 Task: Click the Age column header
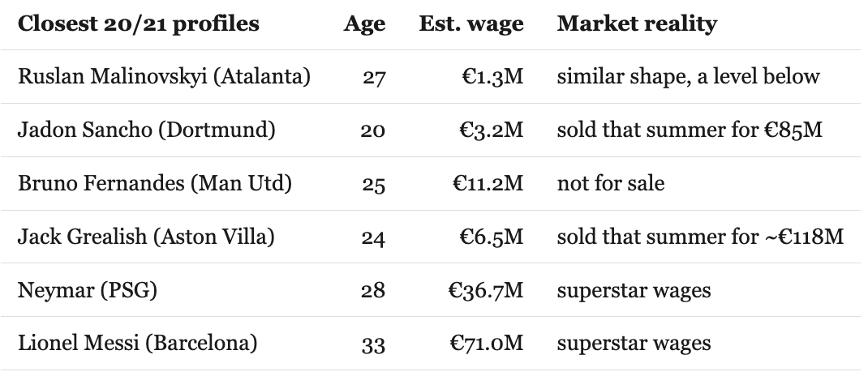click(x=364, y=23)
